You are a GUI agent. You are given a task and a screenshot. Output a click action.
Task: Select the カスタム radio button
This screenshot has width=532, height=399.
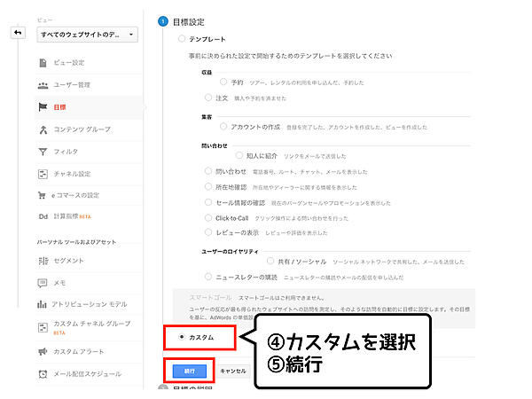[x=182, y=337]
